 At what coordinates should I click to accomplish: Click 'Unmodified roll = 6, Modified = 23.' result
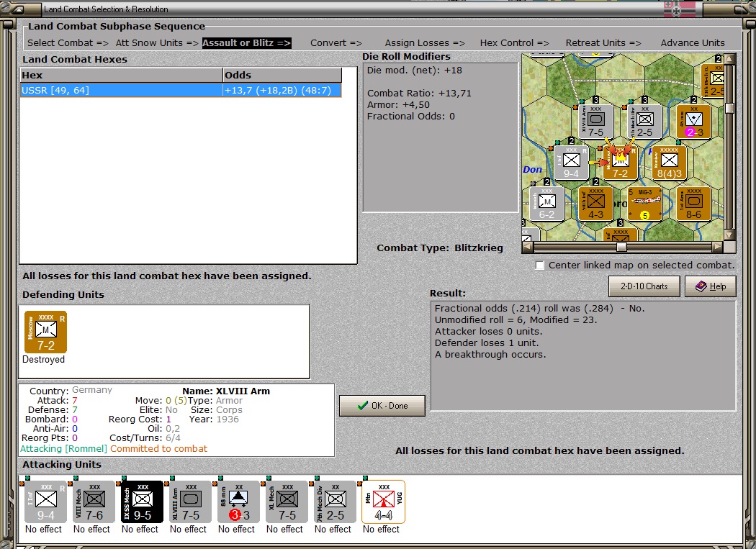(516, 320)
